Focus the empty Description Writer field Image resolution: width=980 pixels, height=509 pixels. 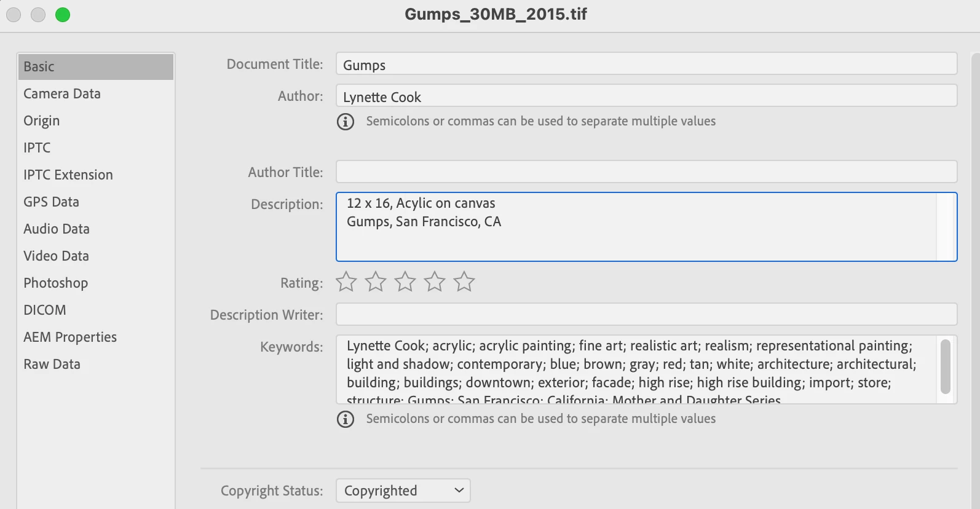pyautogui.click(x=647, y=314)
